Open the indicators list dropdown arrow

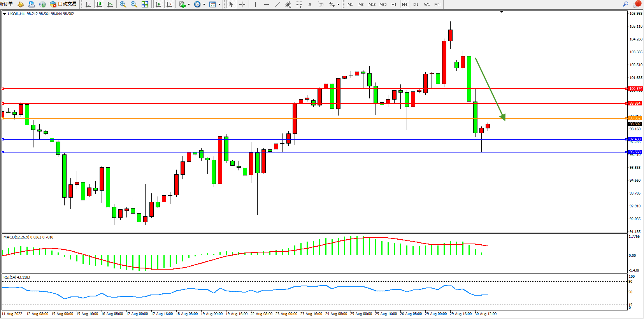[189, 5]
